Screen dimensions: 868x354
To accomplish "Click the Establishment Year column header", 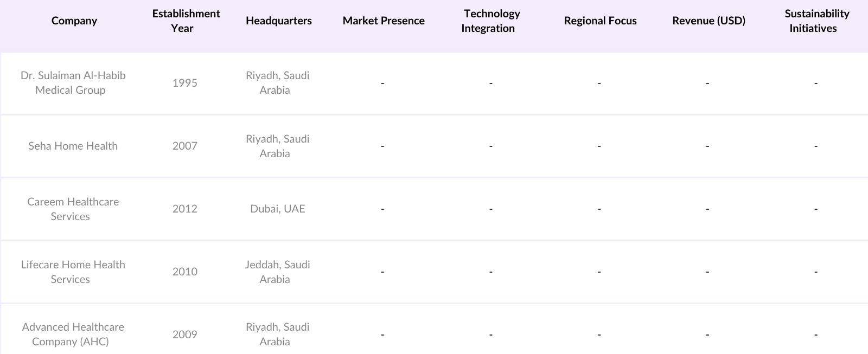I will [x=186, y=21].
